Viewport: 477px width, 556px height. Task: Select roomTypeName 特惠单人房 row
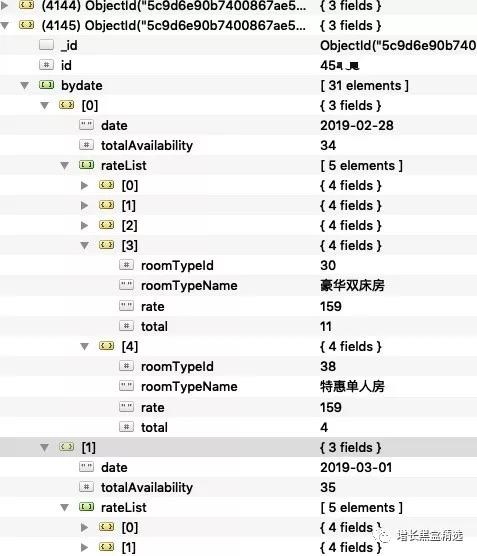tap(238, 387)
